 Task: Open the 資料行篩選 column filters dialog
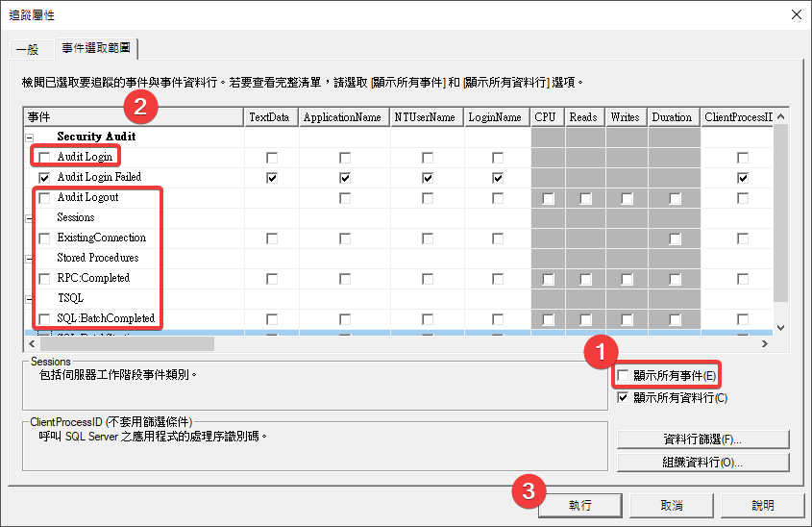tap(702, 439)
